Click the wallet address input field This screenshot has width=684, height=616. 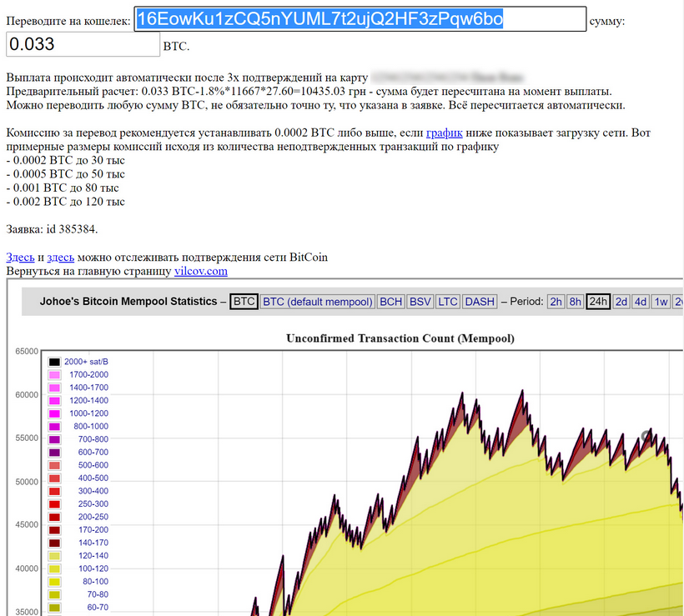tap(360, 19)
